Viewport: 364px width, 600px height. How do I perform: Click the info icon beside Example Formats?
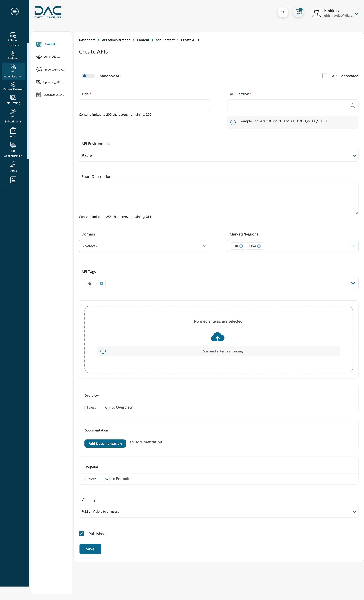coord(233,122)
